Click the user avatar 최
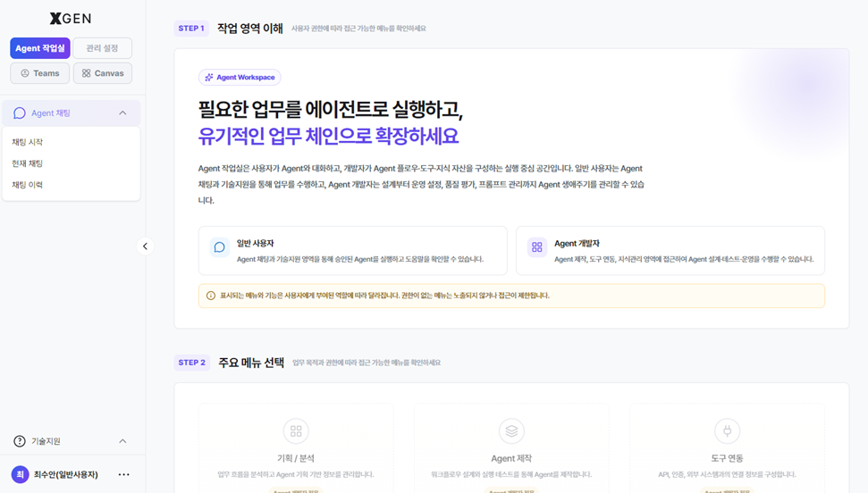Screen dimensions: 868x493 (20, 474)
